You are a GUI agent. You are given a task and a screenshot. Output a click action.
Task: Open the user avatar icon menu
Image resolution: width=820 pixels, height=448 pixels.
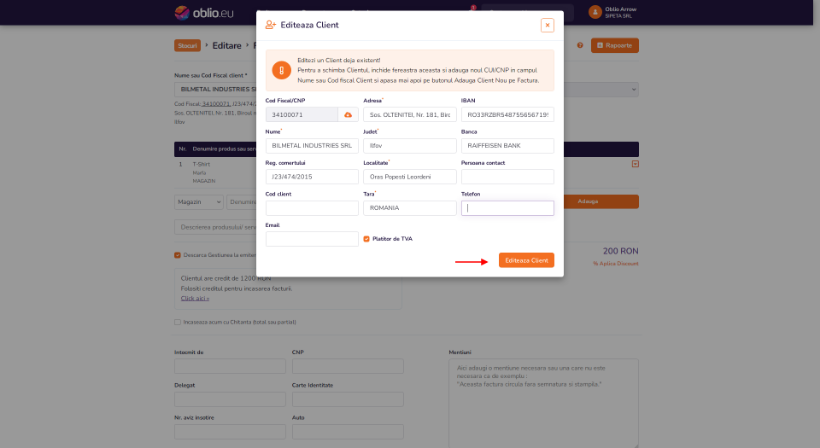(x=595, y=12)
